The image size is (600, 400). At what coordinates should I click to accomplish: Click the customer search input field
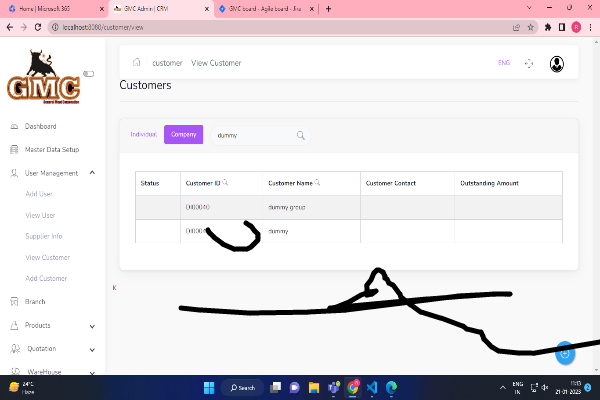[252, 135]
